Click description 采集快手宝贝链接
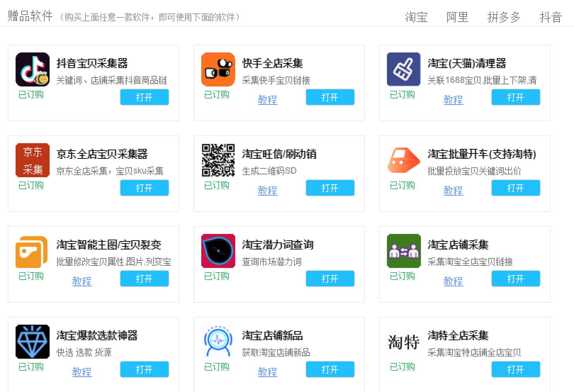574x392 pixels. pos(276,80)
